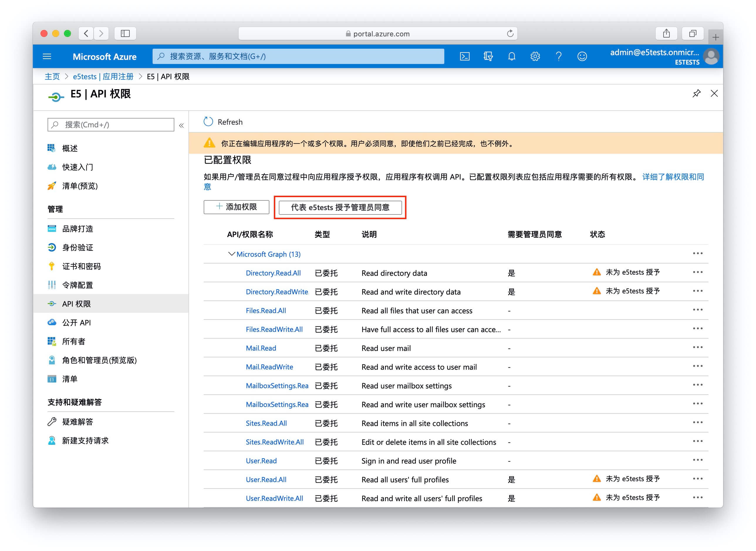Close the API permissions blade
The width and height of the screenshot is (756, 551).
[714, 93]
